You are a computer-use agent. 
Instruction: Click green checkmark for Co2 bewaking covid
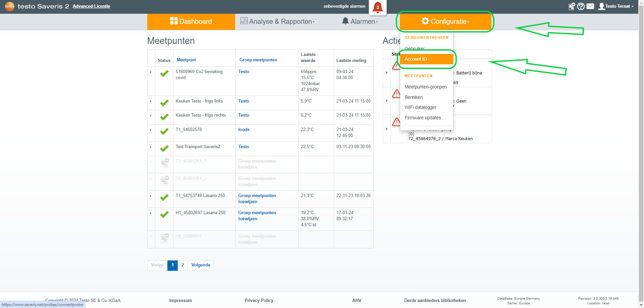[164, 73]
